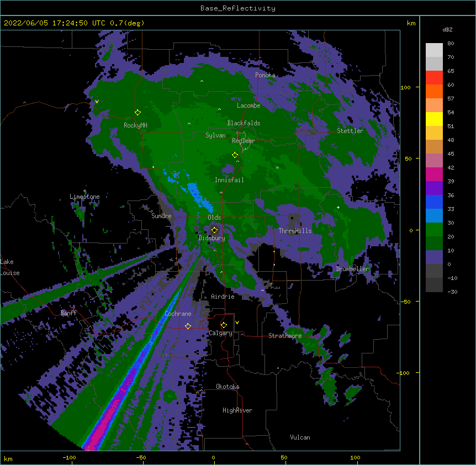Click the 45 value in the dBZ legend
Image resolution: width=476 pixels, height=465 pixels.
click(x=451, y=154)
